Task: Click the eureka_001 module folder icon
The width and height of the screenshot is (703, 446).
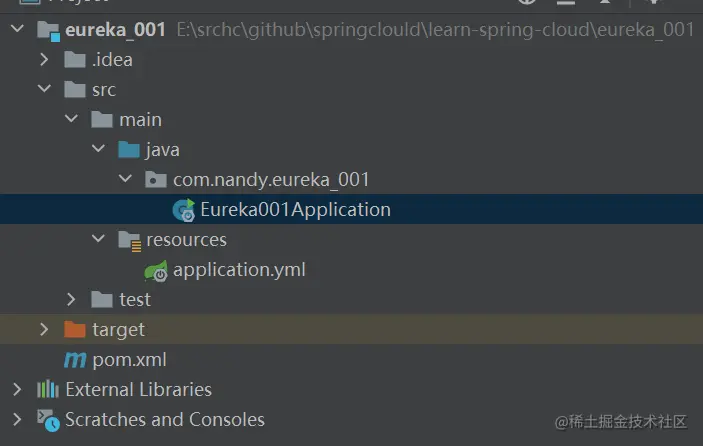Action: pyautogui.click(x=48, y=31)
